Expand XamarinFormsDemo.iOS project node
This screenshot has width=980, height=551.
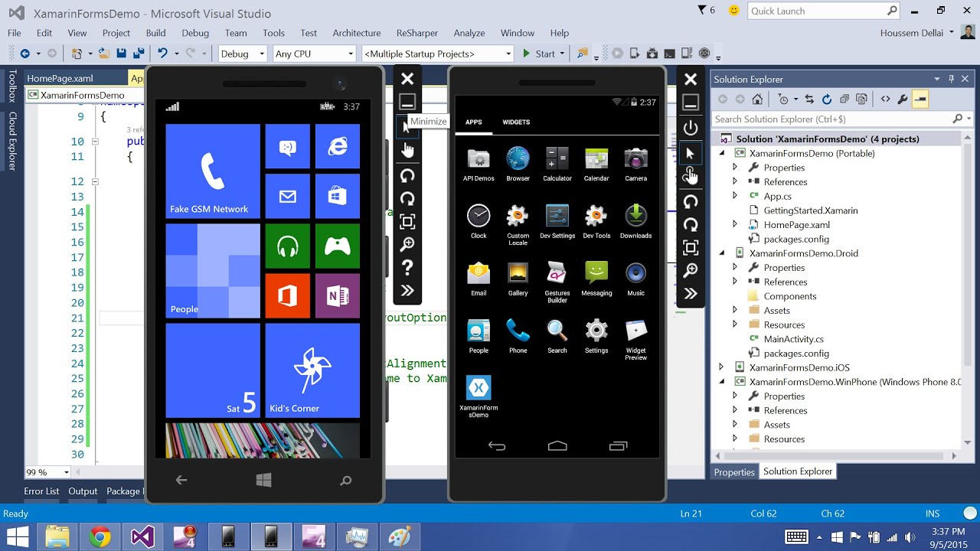(721, 367)
